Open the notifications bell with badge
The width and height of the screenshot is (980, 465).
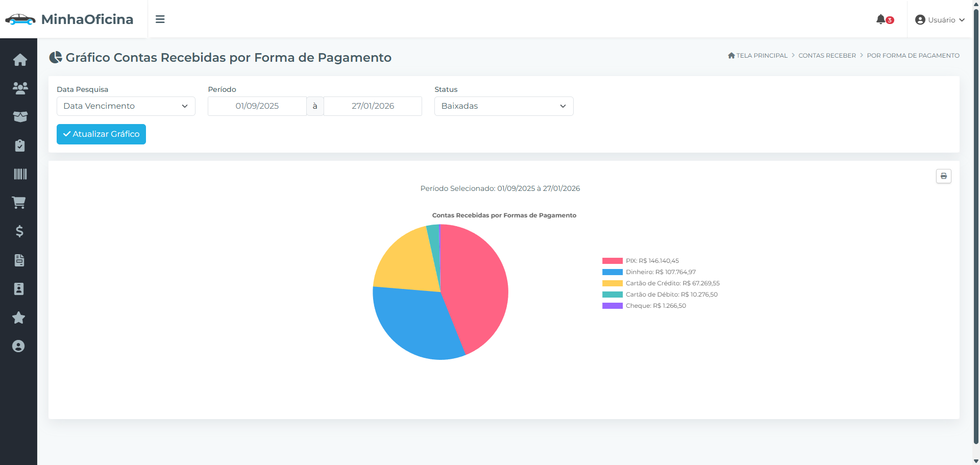tap(885, 19)
